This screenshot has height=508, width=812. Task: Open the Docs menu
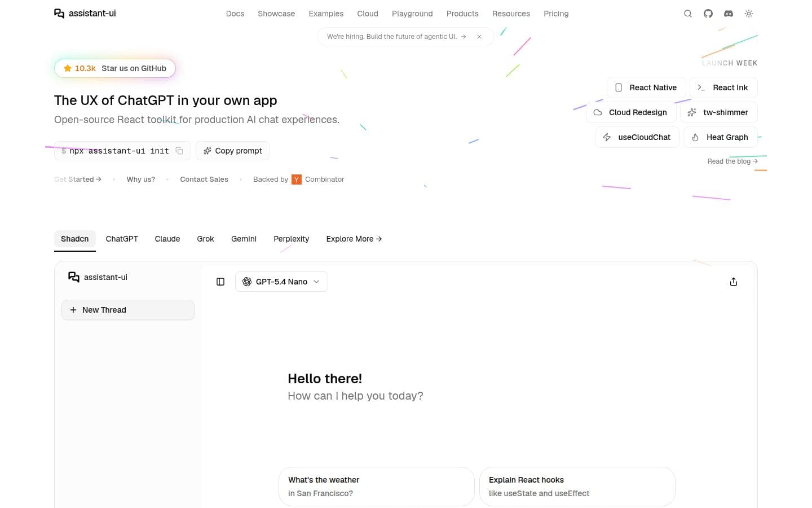tap(235, 14)
